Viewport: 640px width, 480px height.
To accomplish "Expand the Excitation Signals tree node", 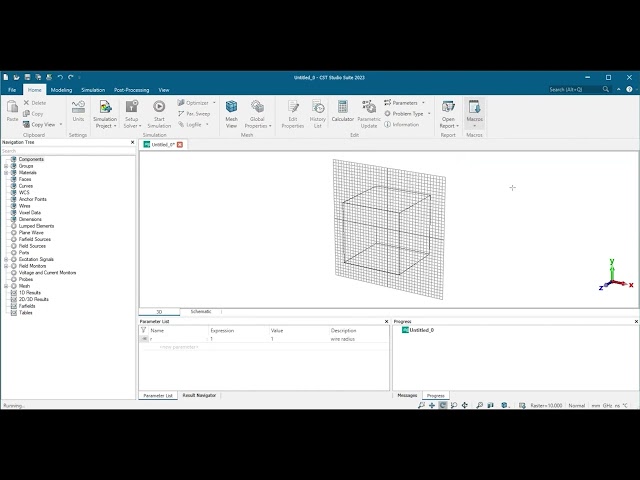I will 6,259.
